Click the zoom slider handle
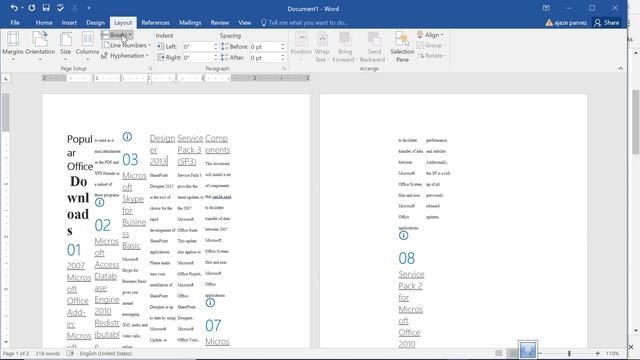Screen dimensions: 640x360 [569, 353]
